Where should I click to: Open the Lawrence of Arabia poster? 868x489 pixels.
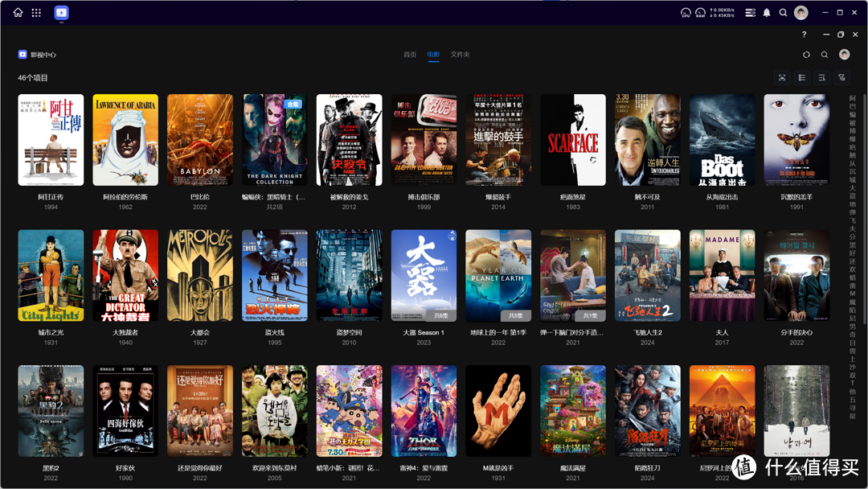pos(125,140)
